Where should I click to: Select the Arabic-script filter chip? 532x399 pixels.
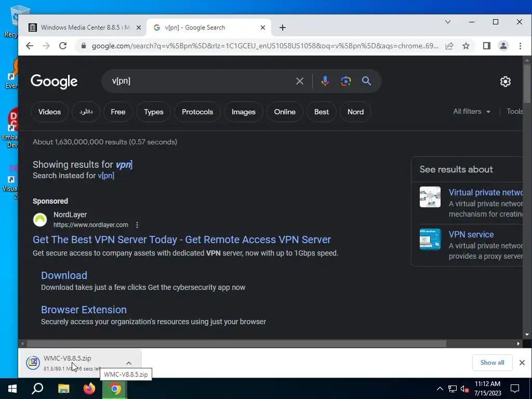[x=86, y=112]
